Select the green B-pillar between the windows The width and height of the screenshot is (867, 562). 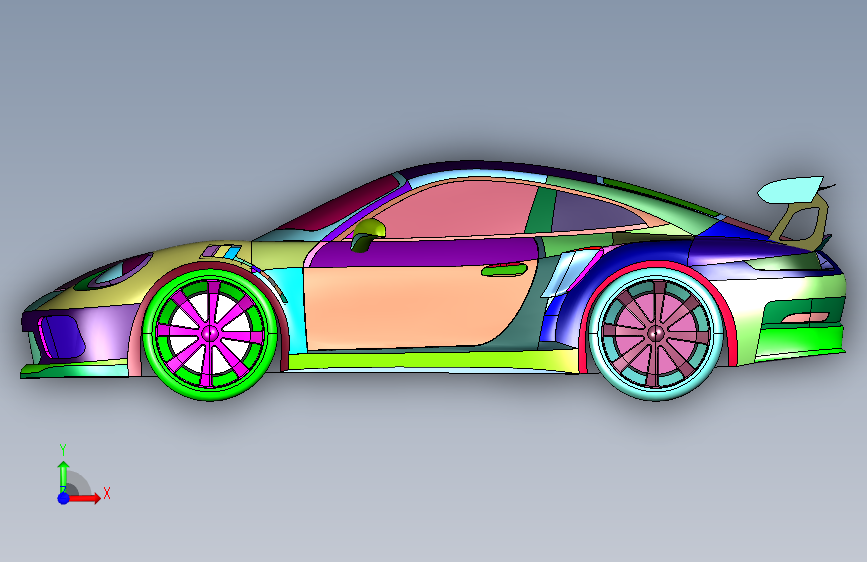click(x=541, y=210)
